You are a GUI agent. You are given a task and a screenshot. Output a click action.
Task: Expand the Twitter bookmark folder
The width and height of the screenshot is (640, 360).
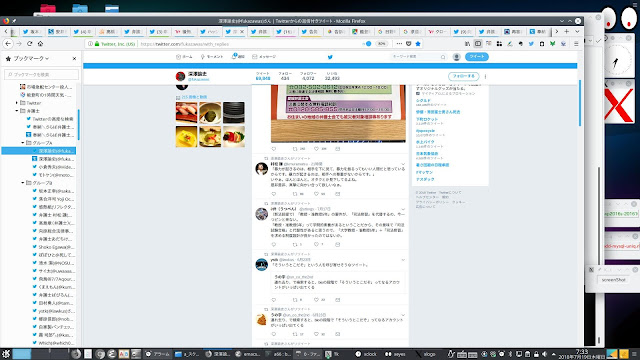(x=17, y=103)
